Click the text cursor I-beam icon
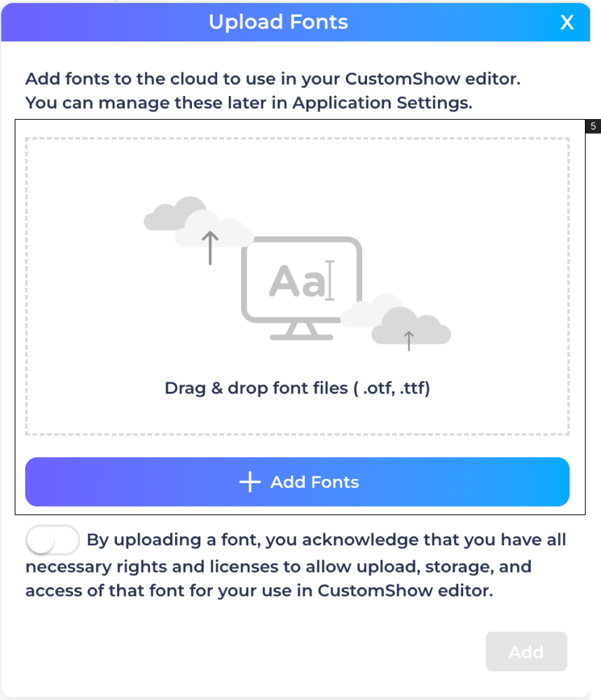Viewport: 601px width, 700px height. [x=330, y=281]
